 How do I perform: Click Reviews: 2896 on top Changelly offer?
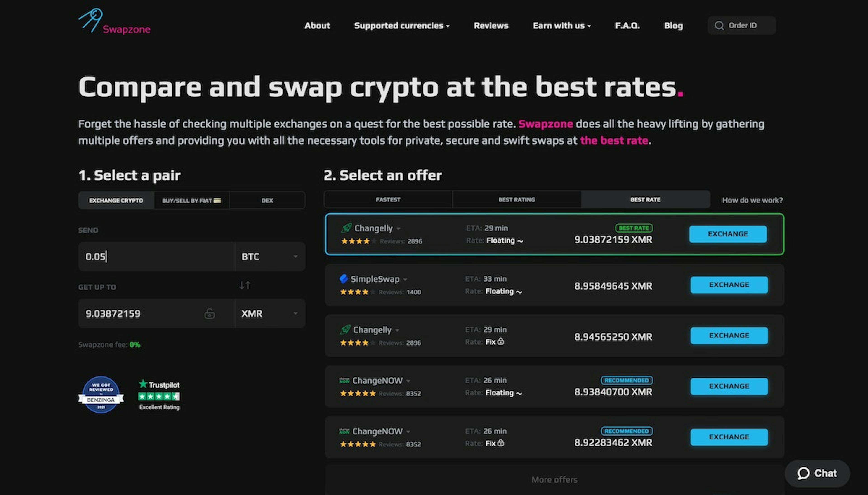click(401, 241)
